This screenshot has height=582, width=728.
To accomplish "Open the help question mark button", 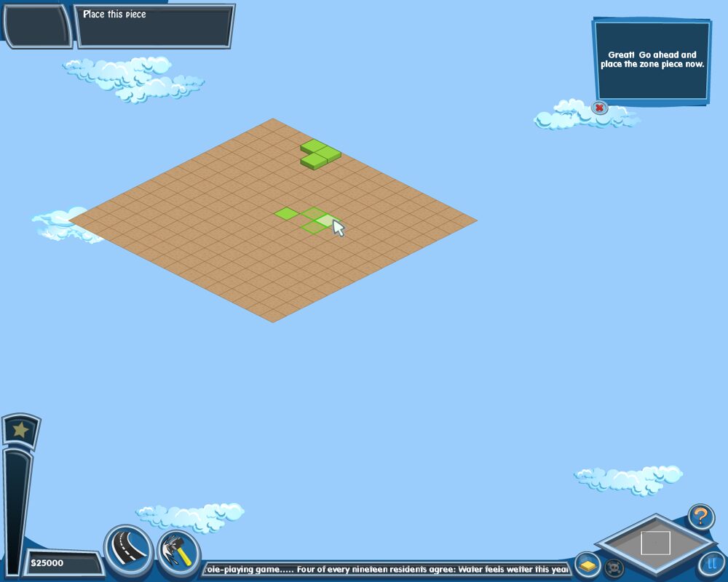I will click(701, 517).
